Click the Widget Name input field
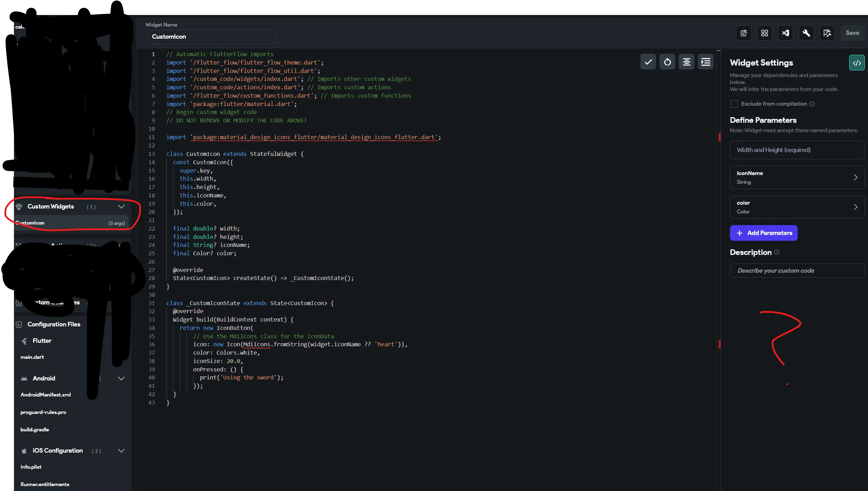Screen dimensions: 868x491 click(x=211, y=37)
